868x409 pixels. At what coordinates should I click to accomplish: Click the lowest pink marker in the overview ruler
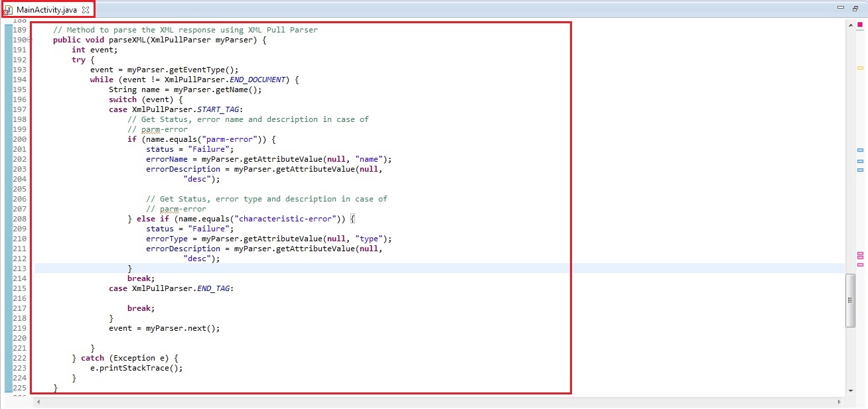860,264
